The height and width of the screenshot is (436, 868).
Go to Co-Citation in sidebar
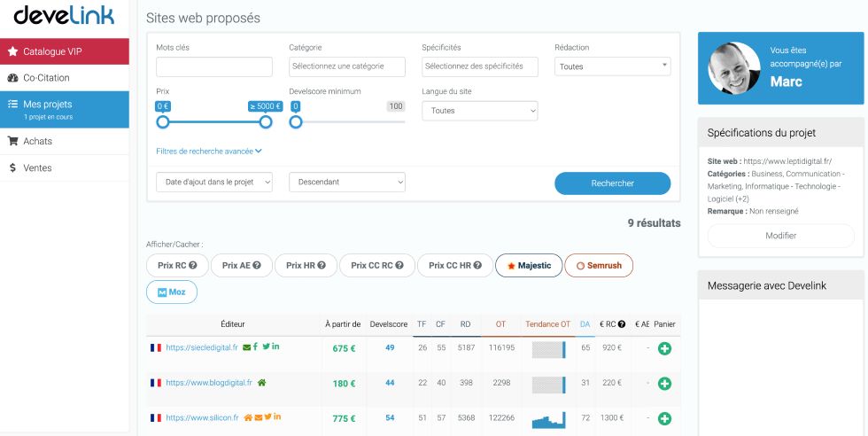(x=64, y=78)
